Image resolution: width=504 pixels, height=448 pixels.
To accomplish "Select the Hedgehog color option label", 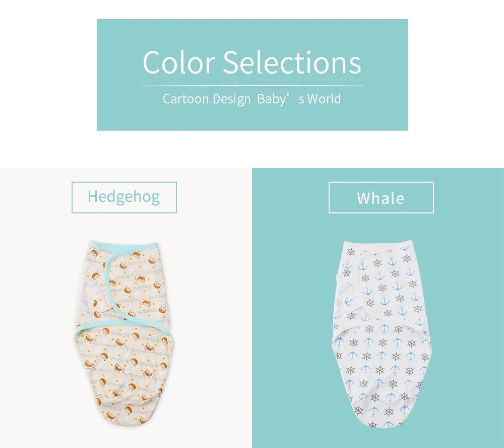I will click(x=124, y=197).
